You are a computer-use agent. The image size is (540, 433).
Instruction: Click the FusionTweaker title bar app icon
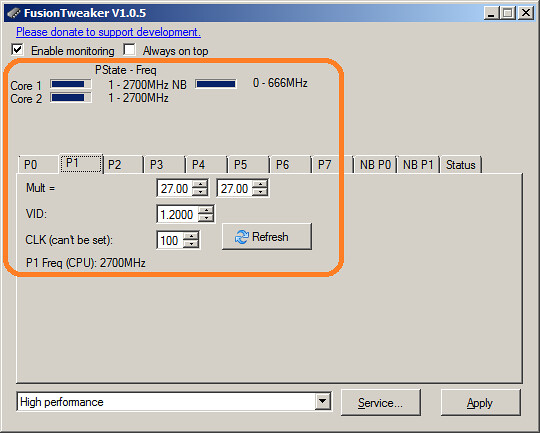[x=13, y=13]
